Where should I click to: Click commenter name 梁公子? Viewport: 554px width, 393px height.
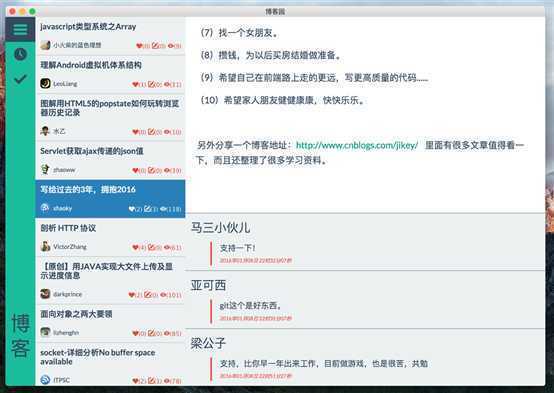point(208,343)
